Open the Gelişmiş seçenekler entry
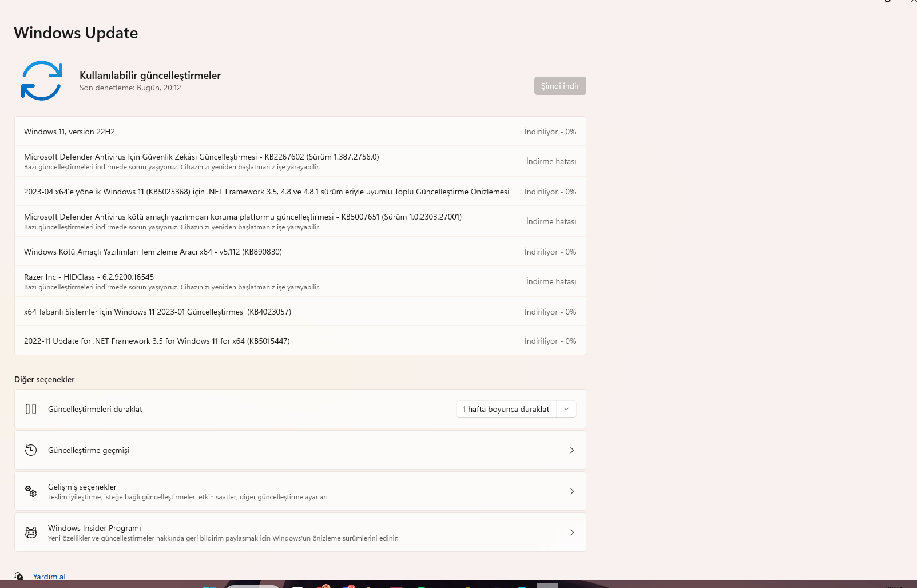The image size is (917, 588). (300, 491)
